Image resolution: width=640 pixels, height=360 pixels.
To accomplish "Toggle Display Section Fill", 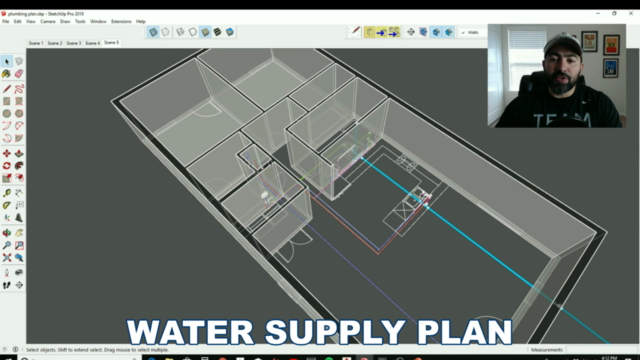I will click(x=449, y=32).
